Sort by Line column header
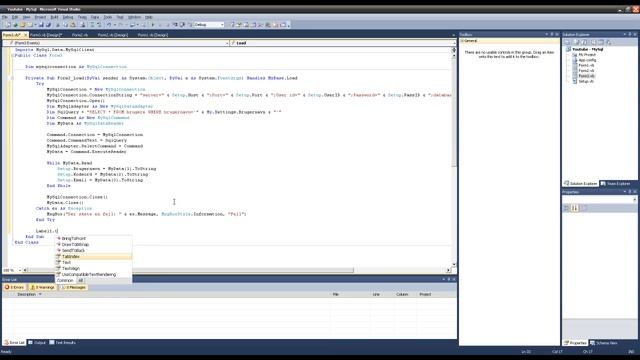 coord(376,294)
